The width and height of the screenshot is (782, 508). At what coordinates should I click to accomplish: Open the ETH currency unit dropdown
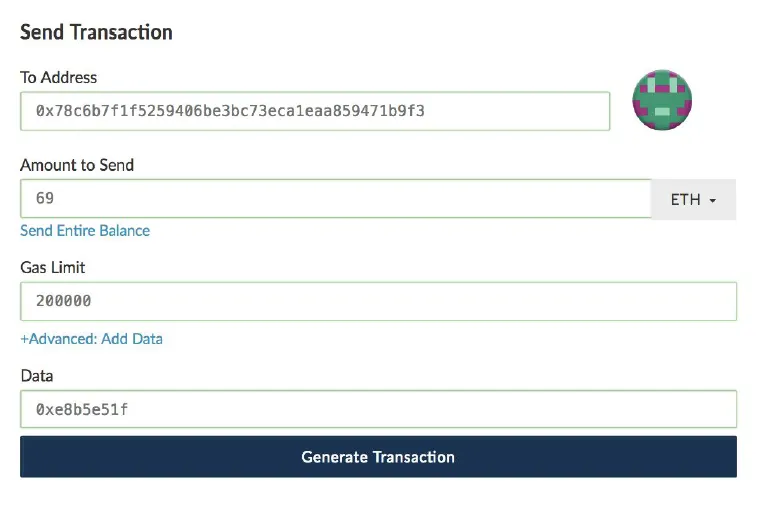pyautogui.click(x=693, y=199)
